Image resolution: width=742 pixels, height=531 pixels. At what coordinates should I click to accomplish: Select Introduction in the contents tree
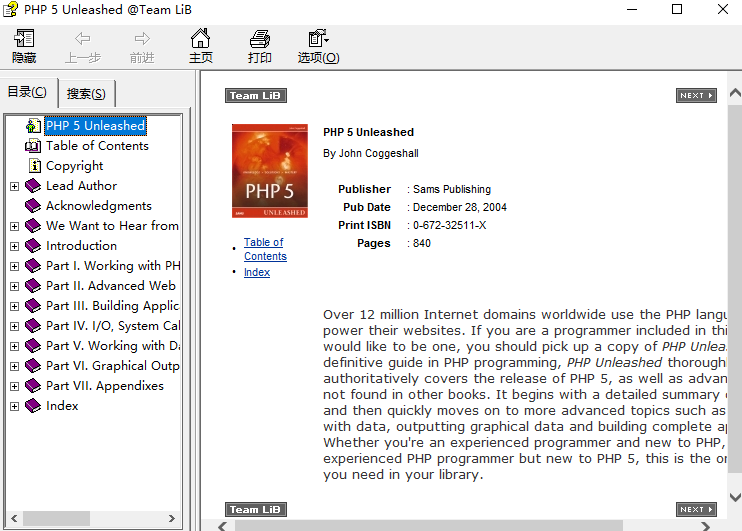click(81, 246)
